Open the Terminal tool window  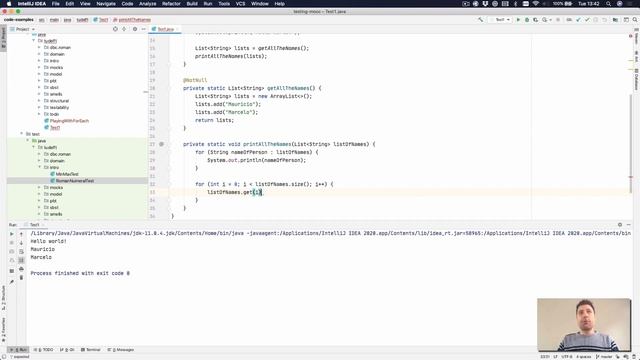click(91, 350)
